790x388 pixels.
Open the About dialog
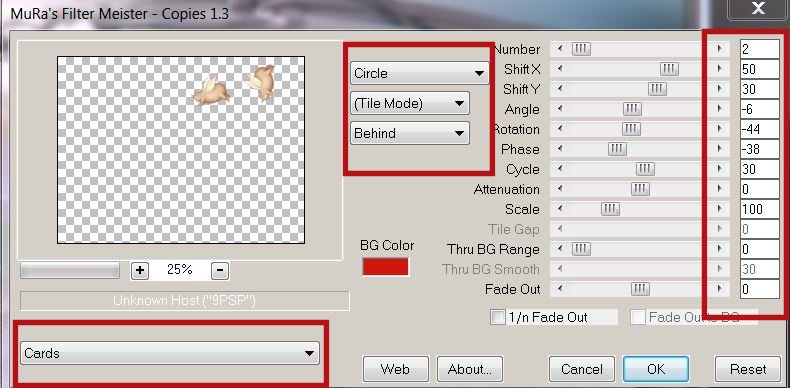click(470, 369)
